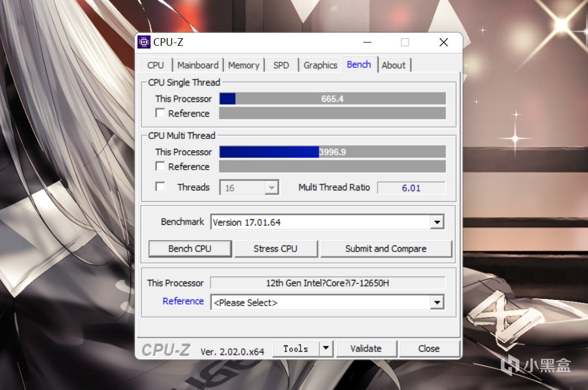Minimize the CPU-Z window
The image size is (588, 390).
click(368, 42)
